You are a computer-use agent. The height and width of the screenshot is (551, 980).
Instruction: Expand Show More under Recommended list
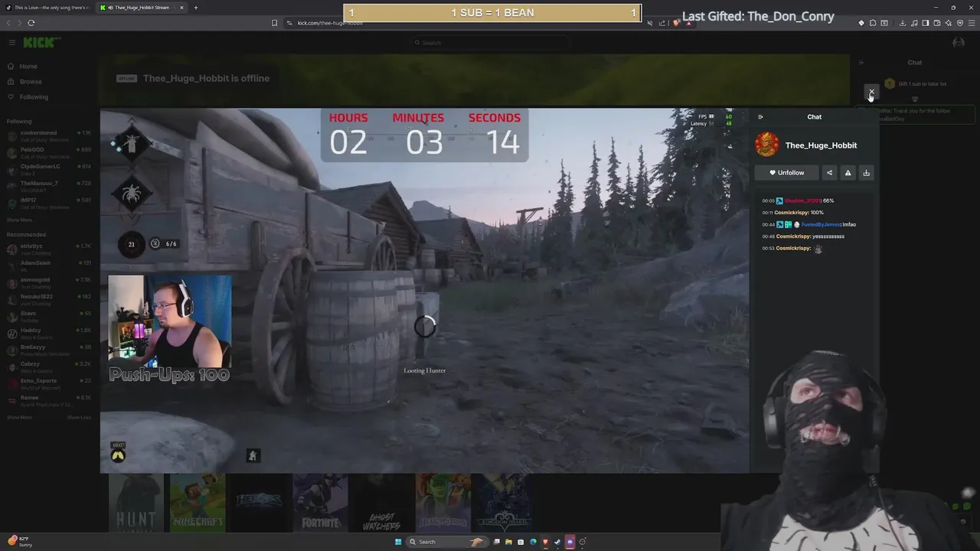pos(20,418)
